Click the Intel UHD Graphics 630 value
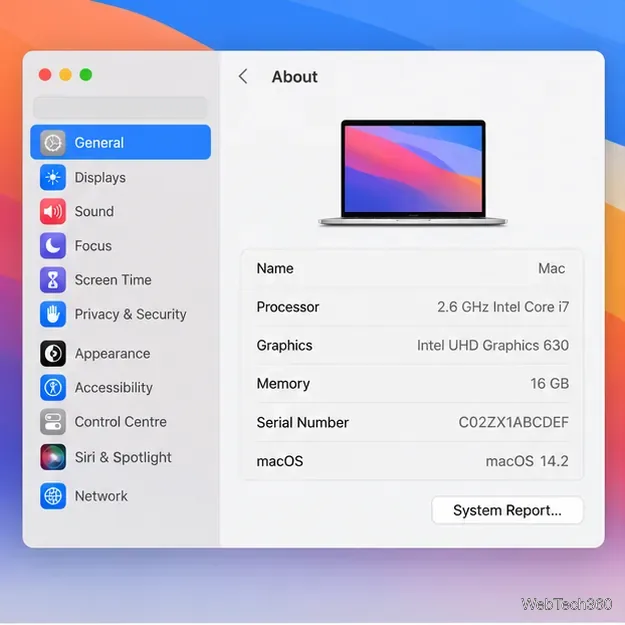625x625 pixels. point(493,345)
